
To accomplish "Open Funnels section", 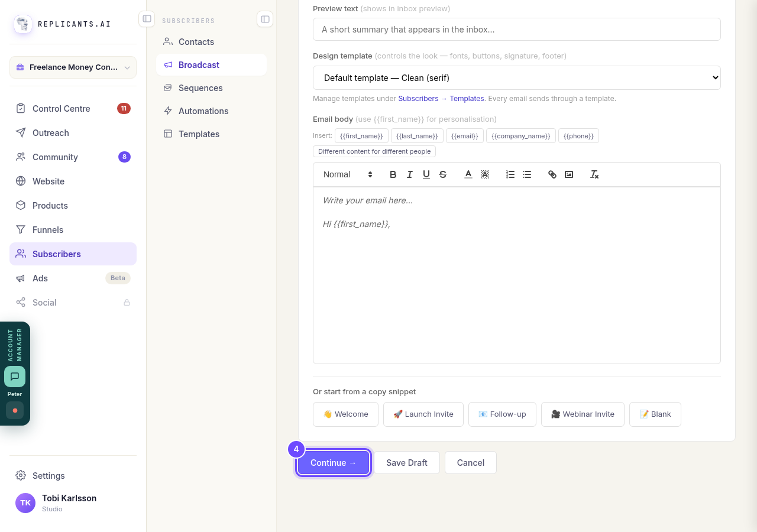I will tap(73, 230).
